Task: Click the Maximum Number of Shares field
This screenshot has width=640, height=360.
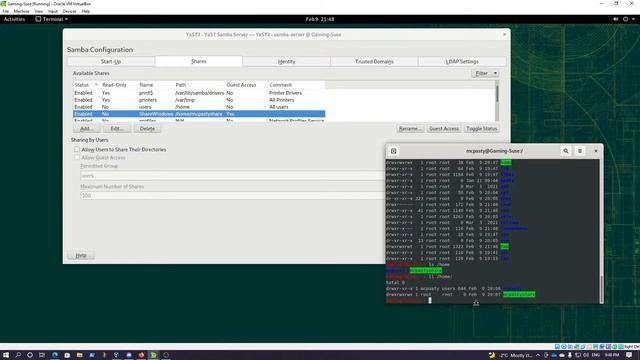Action: coord(232,196)
